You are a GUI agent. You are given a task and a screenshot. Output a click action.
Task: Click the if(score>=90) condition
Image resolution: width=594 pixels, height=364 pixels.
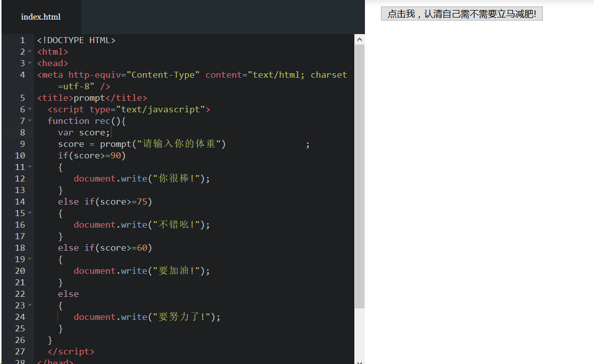pyautogui.click(x=92, y=155)
